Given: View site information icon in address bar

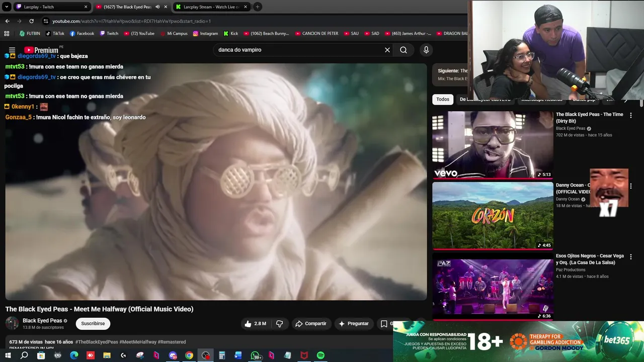Looking at the screenshot, I should click(x=46, y=21).
